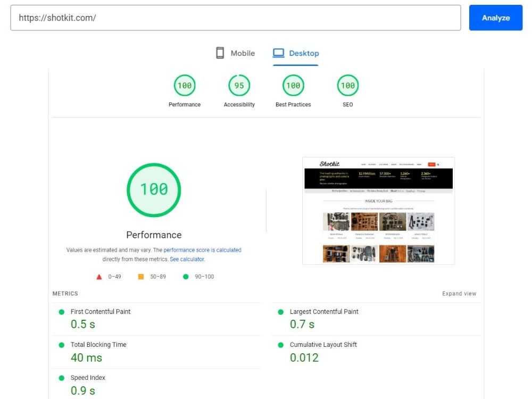The image size is (532, 399).
Task: Click the green dot beside Largest Contentful Paint
Action: (280, 312)
